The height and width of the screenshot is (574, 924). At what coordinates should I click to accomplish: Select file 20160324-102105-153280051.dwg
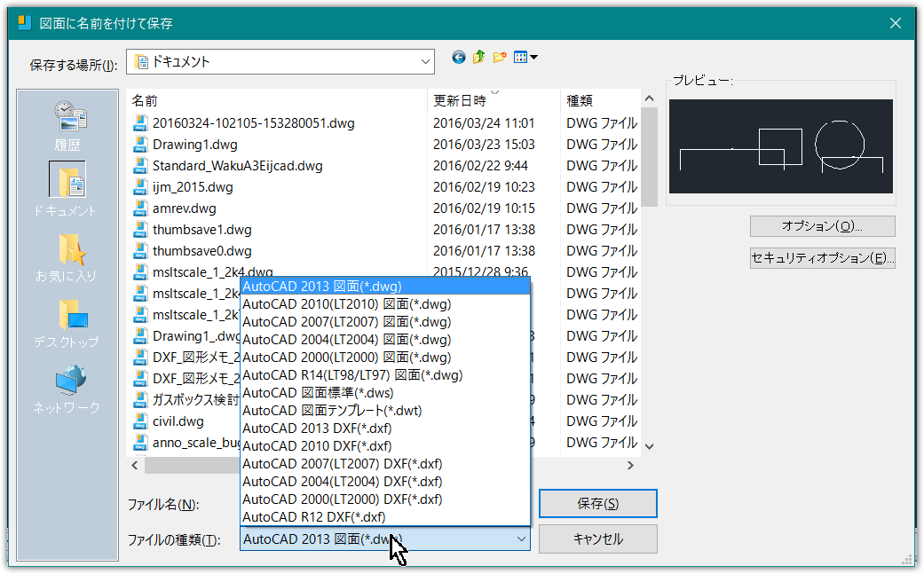tap(253, 123)
